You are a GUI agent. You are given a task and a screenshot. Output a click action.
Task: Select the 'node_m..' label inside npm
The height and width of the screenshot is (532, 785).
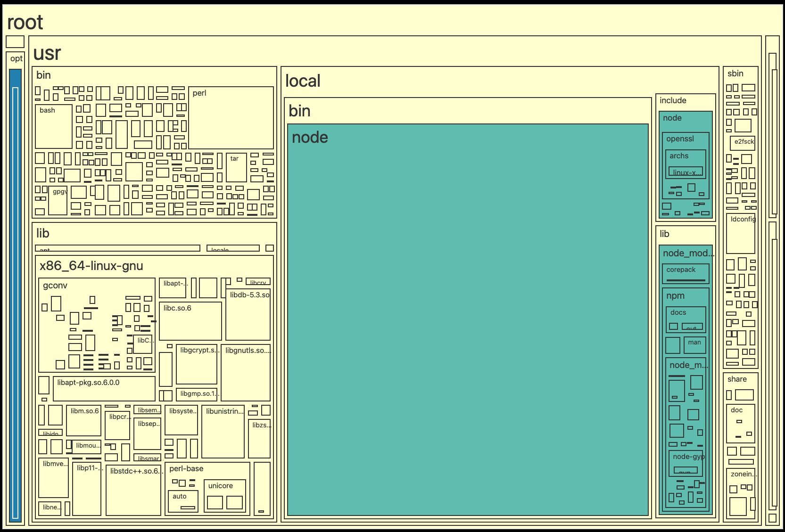(688, 365)
